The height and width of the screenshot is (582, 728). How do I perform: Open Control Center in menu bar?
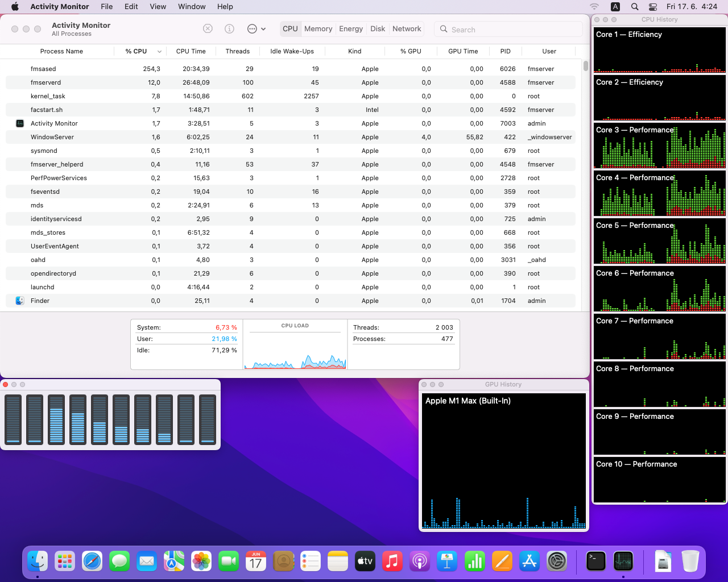coord(653,7)
